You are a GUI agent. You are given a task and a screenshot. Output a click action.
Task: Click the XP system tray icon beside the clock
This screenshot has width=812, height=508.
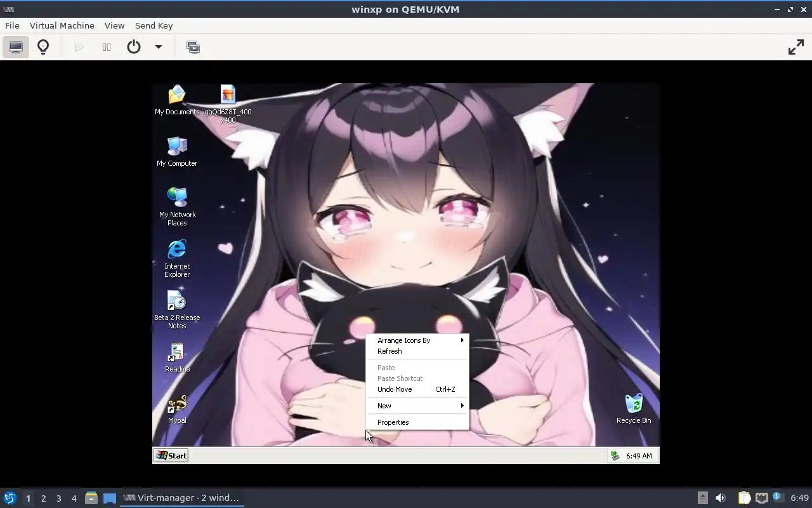coord(614,456)
